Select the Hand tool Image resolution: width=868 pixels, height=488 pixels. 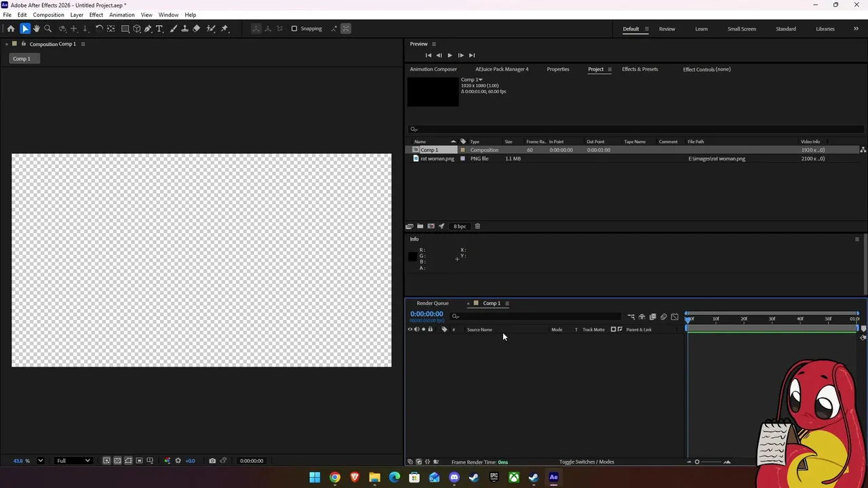[37, 28]
